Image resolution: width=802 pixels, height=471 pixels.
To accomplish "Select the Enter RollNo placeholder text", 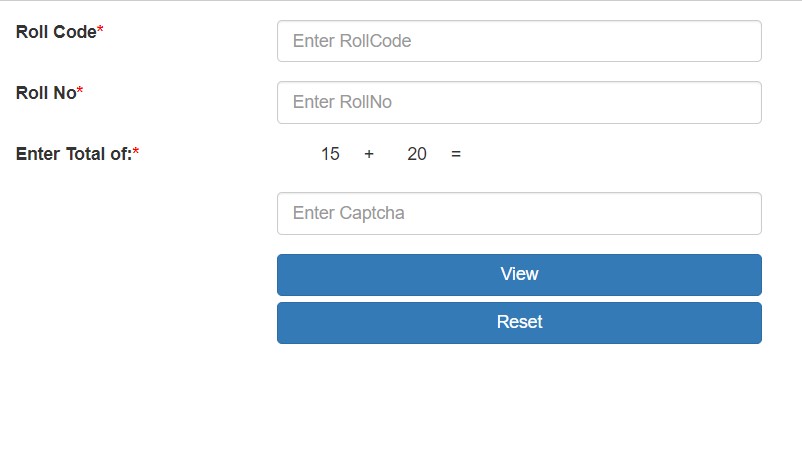I will [342, 102].
